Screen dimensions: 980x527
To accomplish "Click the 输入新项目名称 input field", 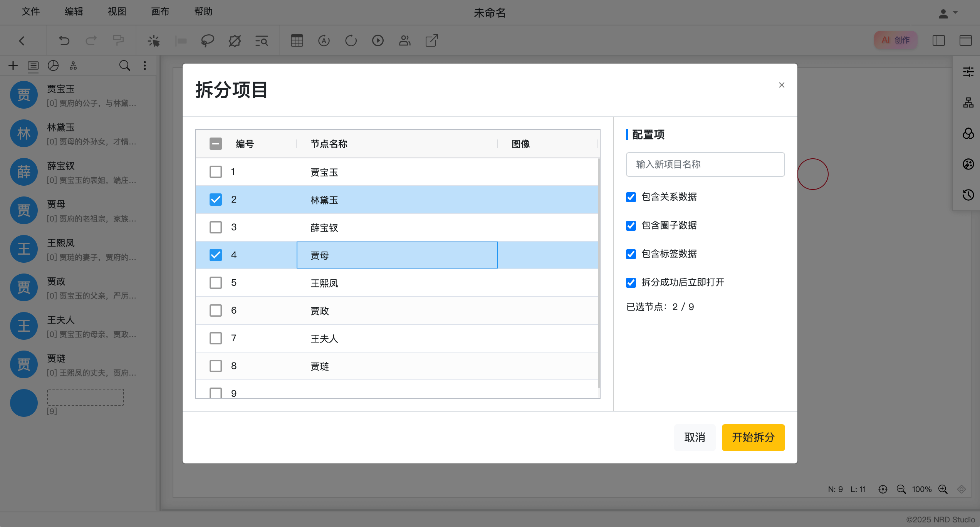I will (x=705, y=164).
